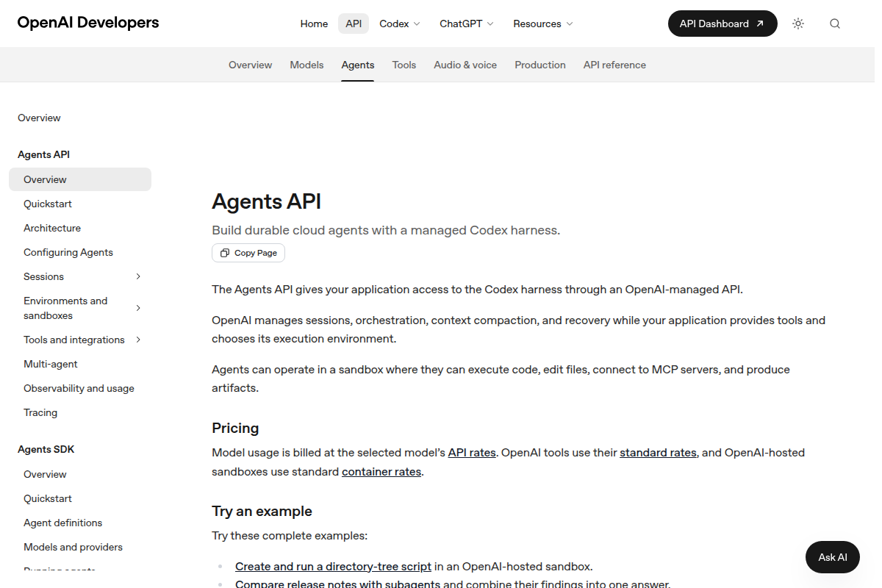The width and height of the screenshot is (882, 588).
Task: Click the Agents SDK sidebar section label
Action: pos(46,449)
